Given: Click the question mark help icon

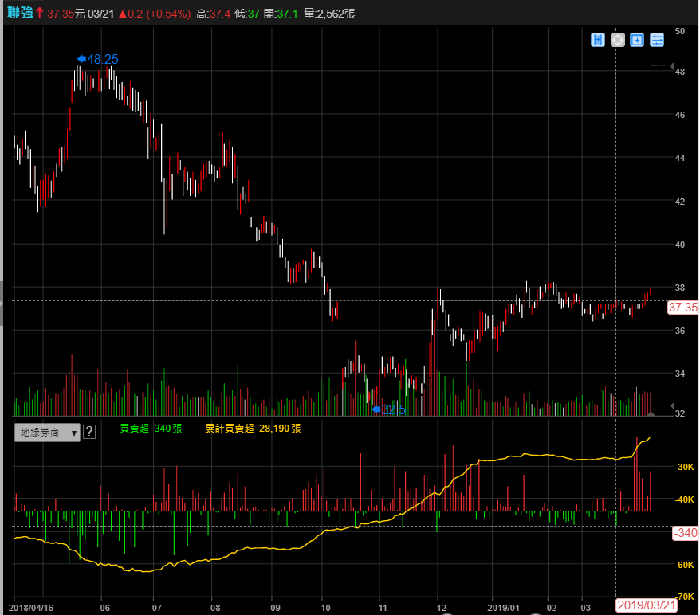Looking at the screenshot, I should coord(89,432).
